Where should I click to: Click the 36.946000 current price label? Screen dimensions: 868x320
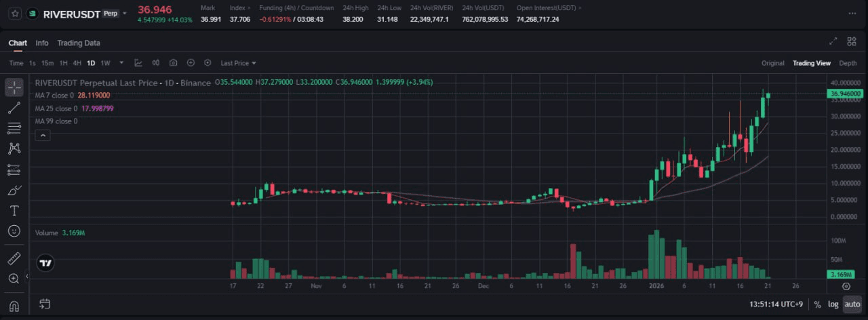click(x=846, y=94)
